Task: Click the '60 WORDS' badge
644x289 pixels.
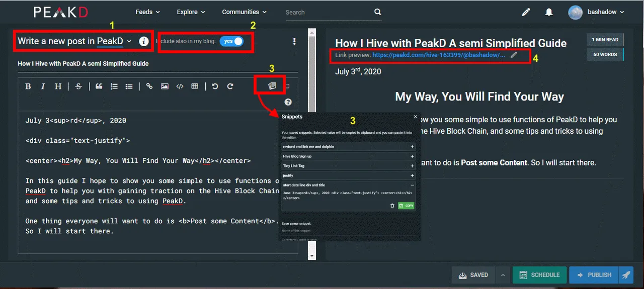Action: (x=605, y=54)
